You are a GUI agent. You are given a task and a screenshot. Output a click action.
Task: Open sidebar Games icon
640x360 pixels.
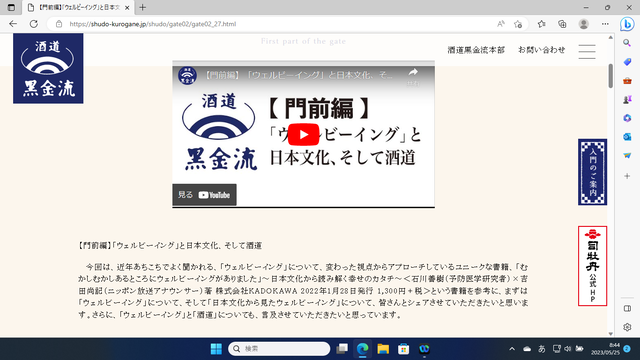pos(627,99)
